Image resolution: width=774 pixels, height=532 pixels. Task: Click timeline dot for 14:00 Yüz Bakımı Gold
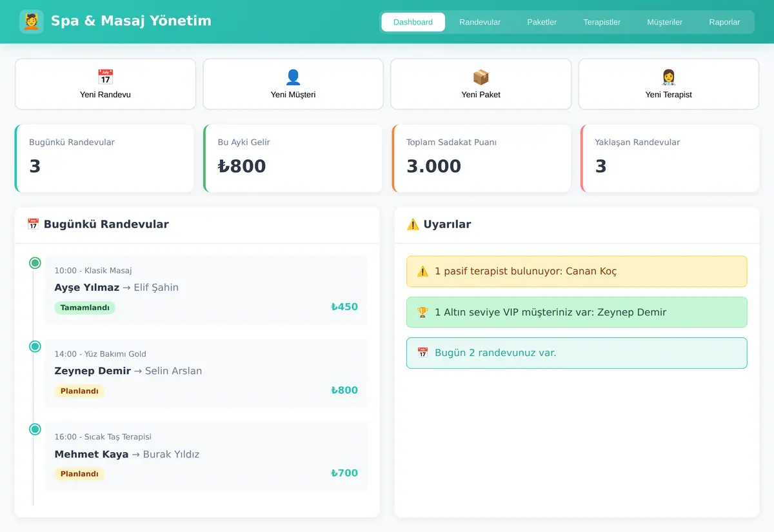[x=35, y=346]
